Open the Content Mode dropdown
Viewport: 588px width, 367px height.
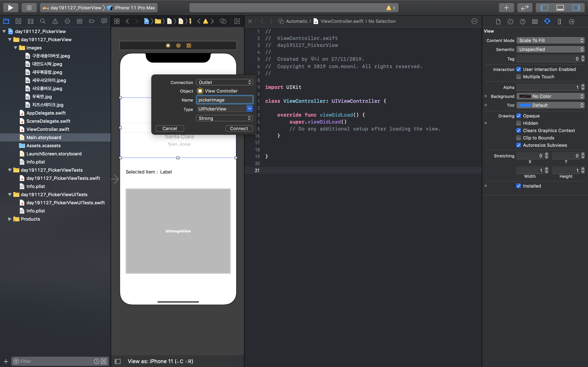tap(550, 40)
